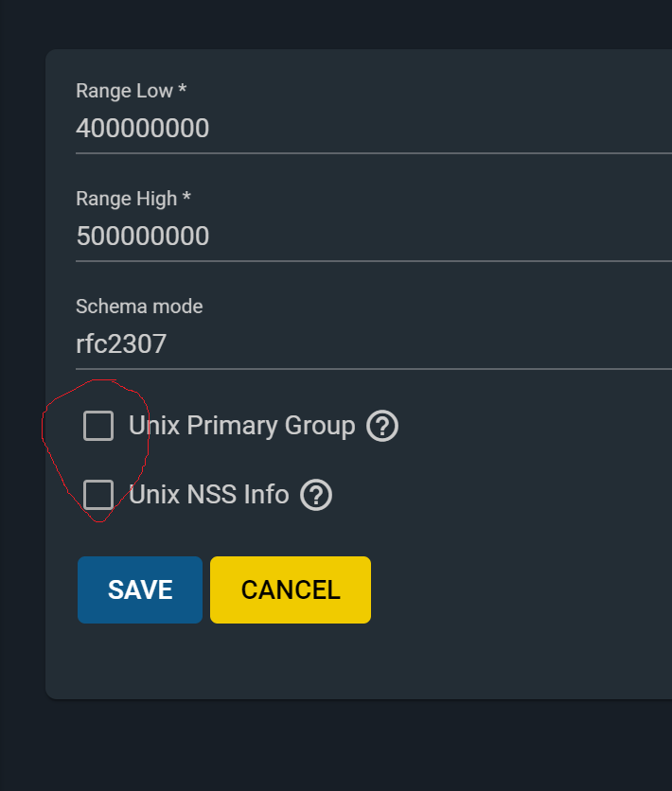The image size is (672, 791).
Task: Tick the Unix NSS Info checkbox
Action: tap(98, 494)
